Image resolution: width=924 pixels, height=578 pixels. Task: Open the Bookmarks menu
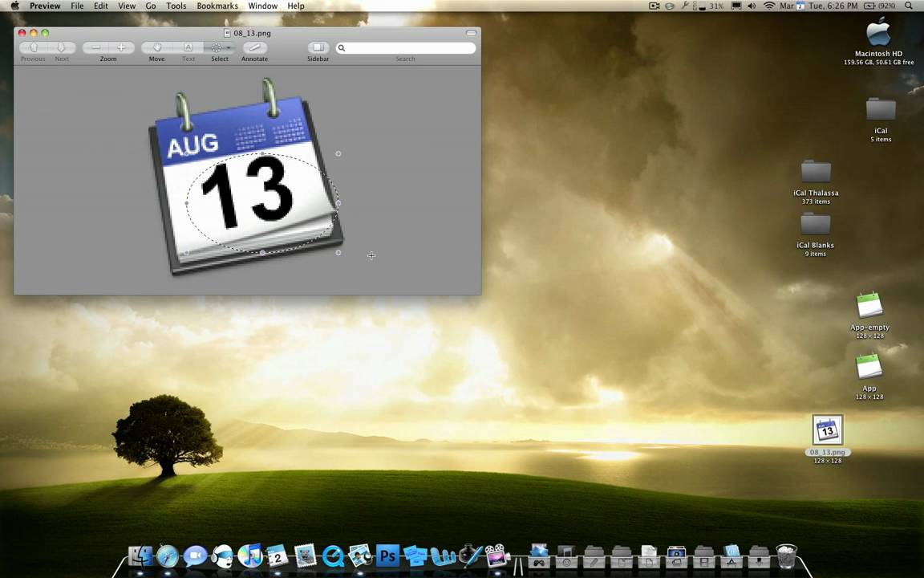pyautogui.click(x=217, y=6)
